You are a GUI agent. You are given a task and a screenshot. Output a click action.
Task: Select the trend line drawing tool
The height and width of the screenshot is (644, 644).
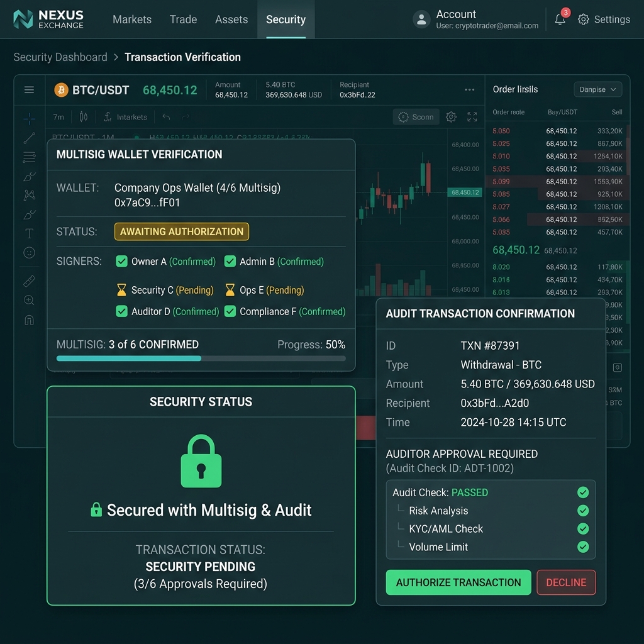tap(29, 138)
